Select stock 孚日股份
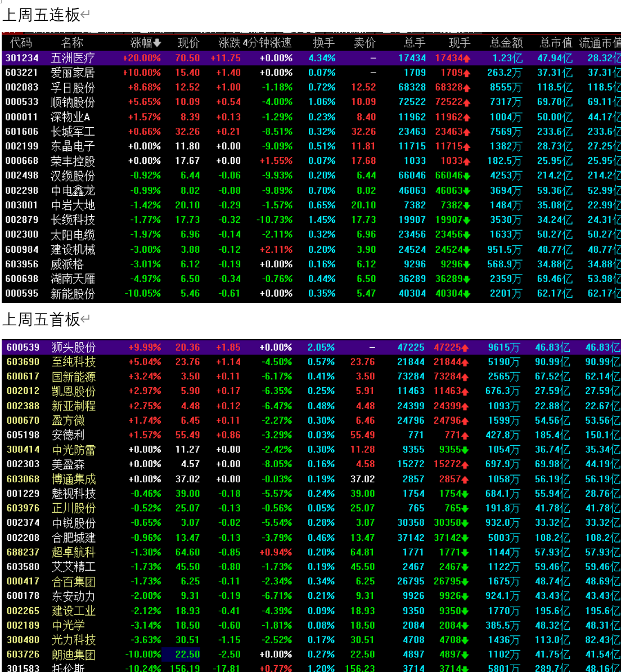Viewport: 621px width, 672px height. coord(73,87)
